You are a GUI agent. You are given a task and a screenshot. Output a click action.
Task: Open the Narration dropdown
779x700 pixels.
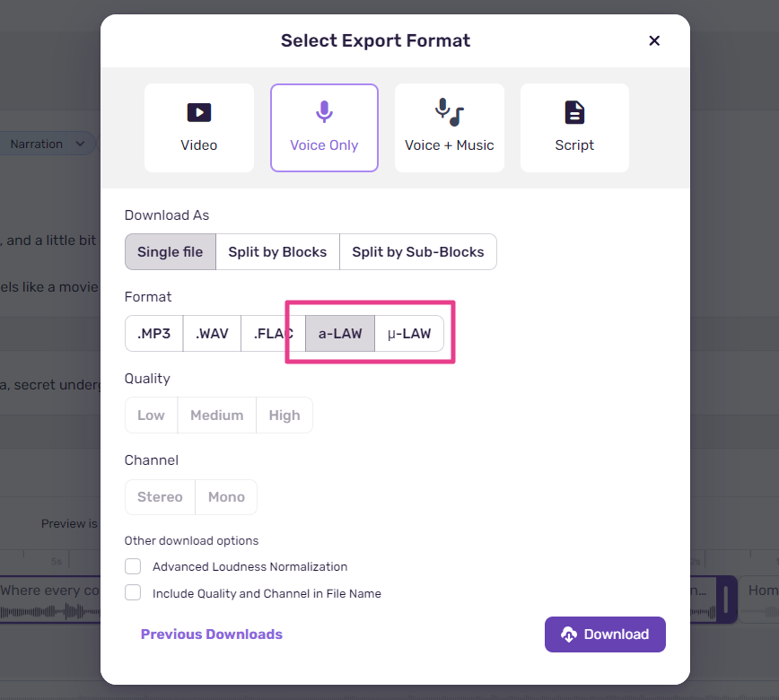tap(48, 144)
